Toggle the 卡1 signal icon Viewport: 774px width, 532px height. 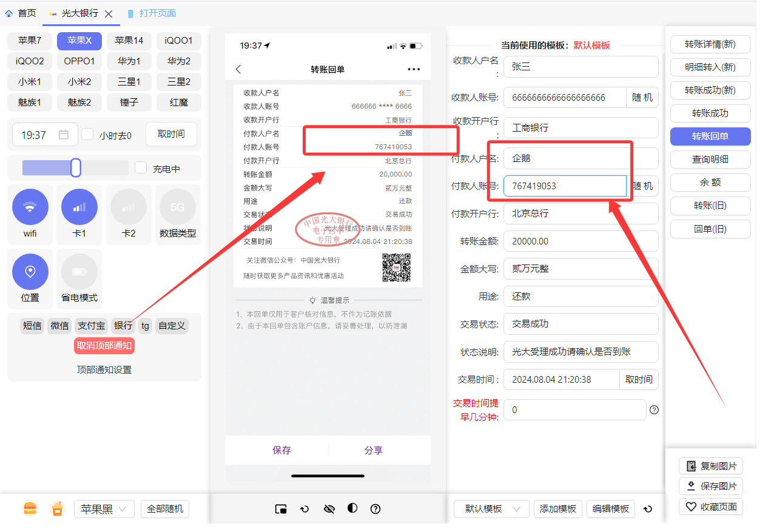(x=79, y=207)
